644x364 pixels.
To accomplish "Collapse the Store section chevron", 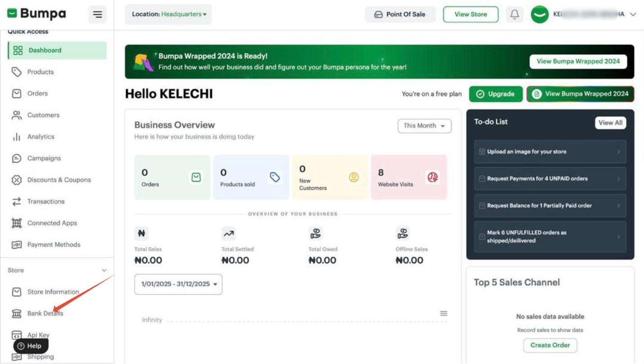I will (104, 270).
